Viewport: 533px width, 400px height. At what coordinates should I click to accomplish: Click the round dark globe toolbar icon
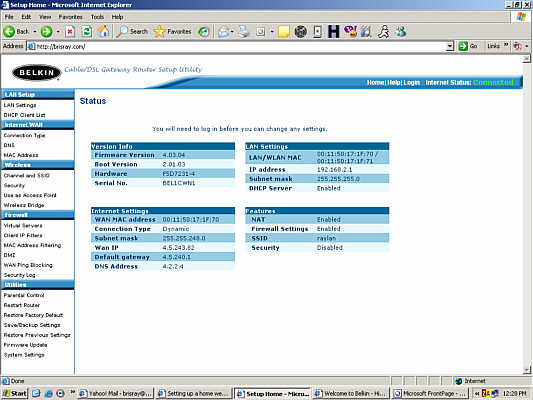coord(300,32)
